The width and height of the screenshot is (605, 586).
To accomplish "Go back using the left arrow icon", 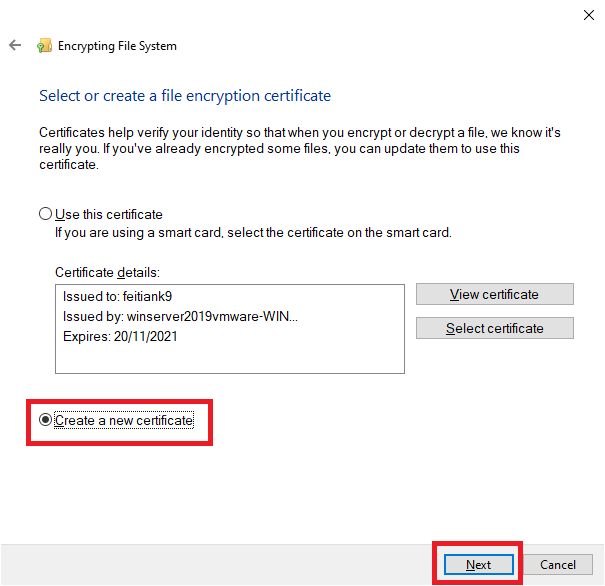I will pyautogui.click(x=15, y=45).
